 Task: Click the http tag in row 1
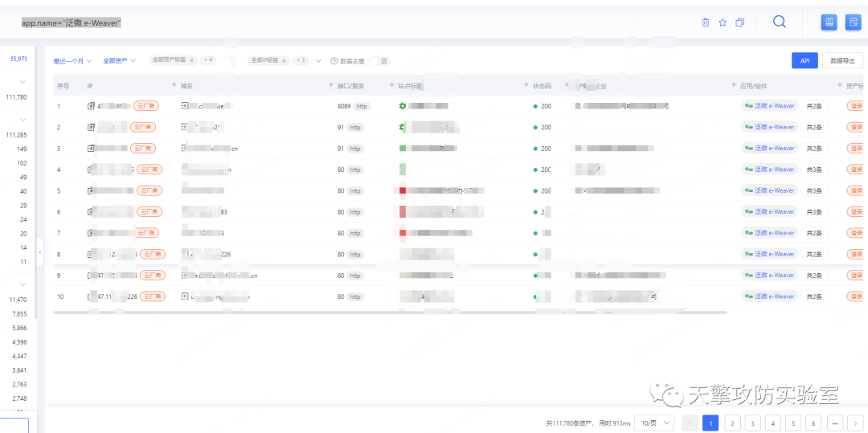coord(362,105)
